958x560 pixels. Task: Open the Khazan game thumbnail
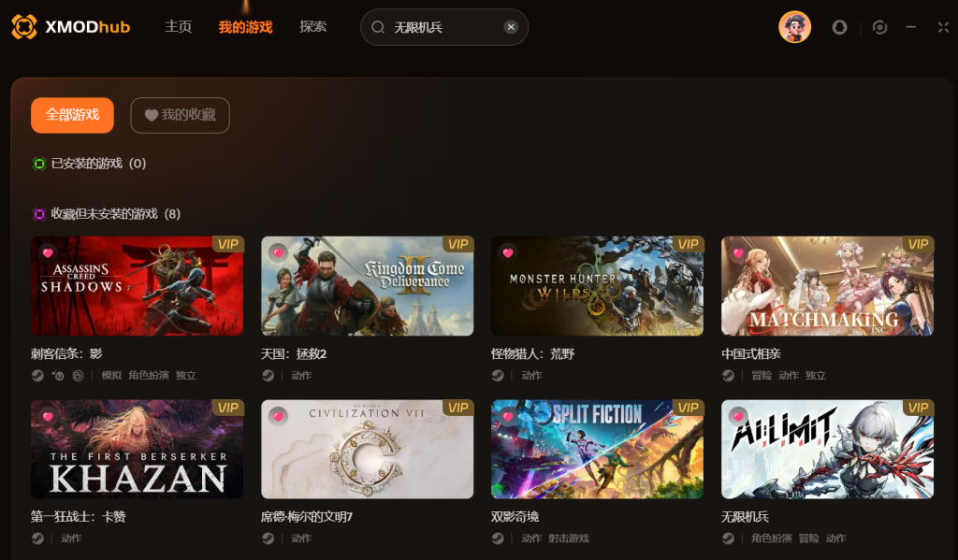click(137, 449)
